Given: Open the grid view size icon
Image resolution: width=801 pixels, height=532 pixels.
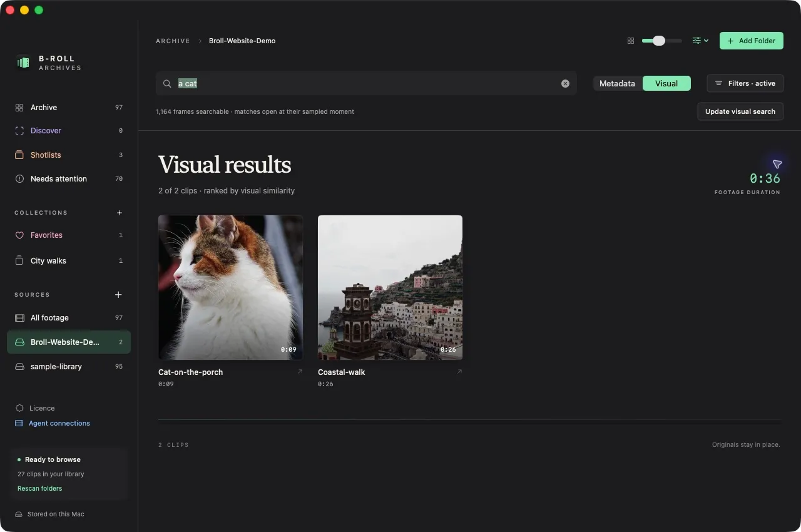Looking at the screenshot, I should (631, 41).
